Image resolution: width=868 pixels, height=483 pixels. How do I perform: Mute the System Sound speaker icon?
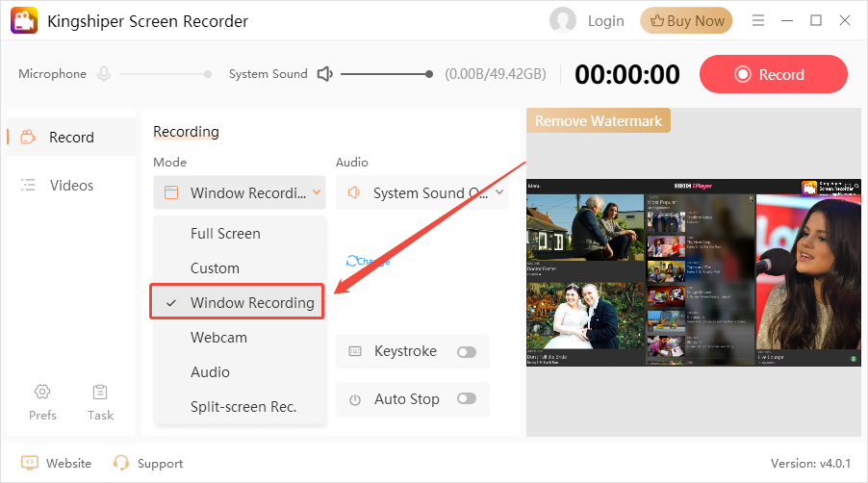[x=325, y=73]
